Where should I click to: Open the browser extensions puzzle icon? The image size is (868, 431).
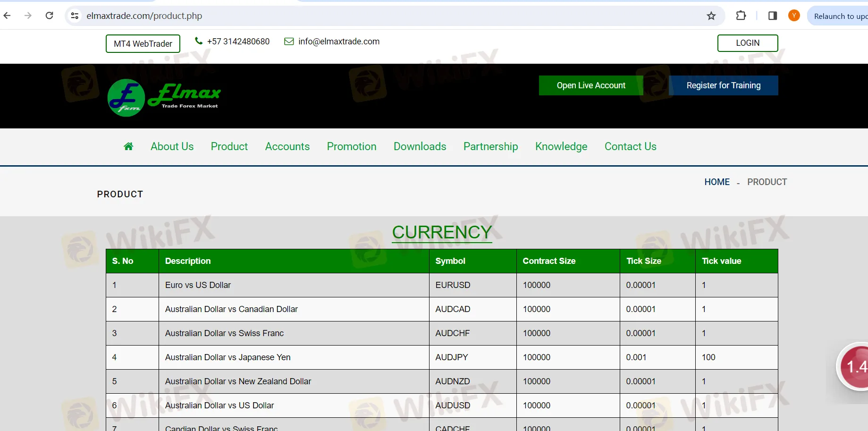[x=741, y=16]
